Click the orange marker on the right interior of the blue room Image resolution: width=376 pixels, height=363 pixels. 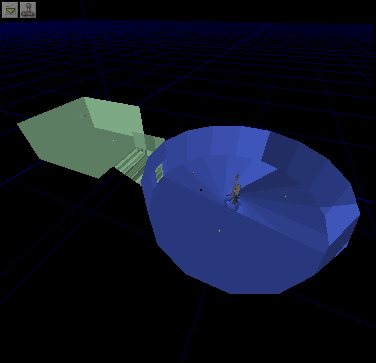coord(285,197)
